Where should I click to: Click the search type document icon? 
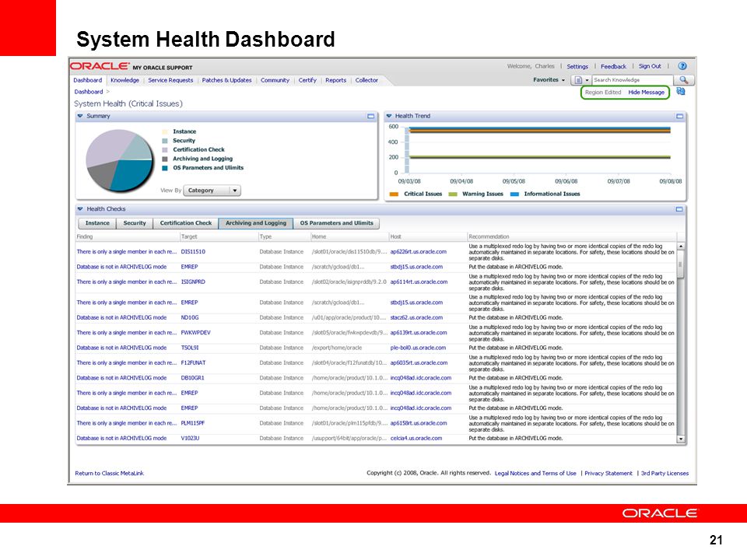(x=578, y=80)
